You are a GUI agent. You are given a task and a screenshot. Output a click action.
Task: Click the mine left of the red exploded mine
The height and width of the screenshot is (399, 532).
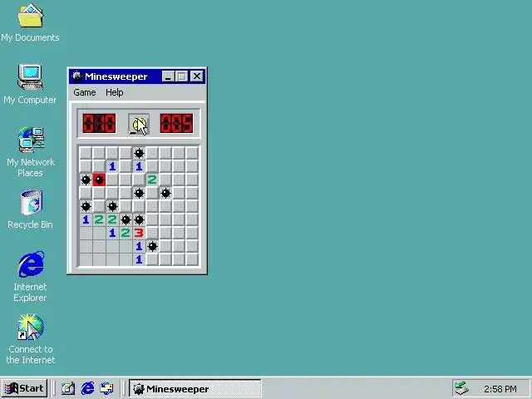tap(86, 180)
